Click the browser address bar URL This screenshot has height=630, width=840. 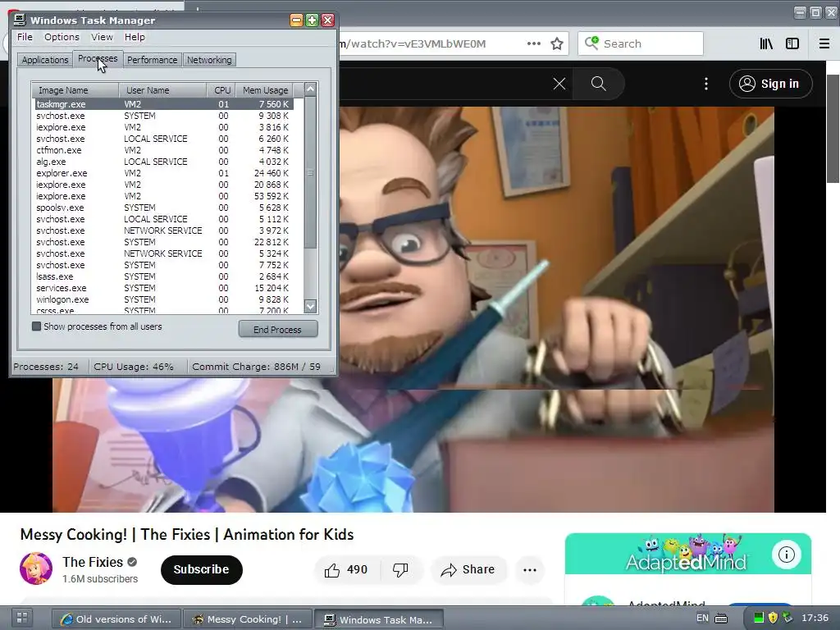(413, 43)
